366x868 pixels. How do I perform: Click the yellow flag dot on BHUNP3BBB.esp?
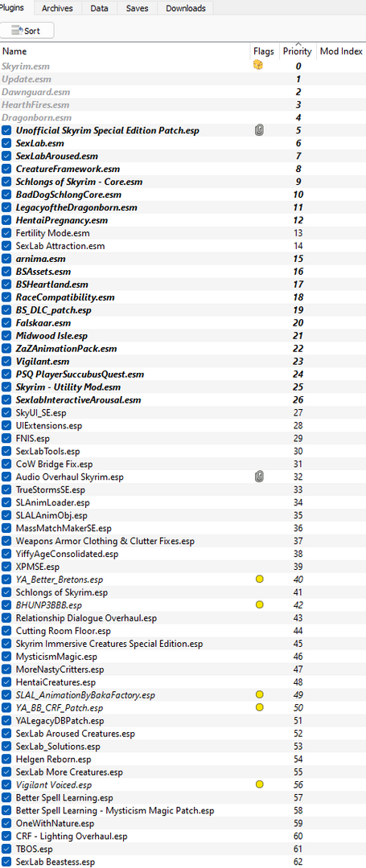click(258, 605)
